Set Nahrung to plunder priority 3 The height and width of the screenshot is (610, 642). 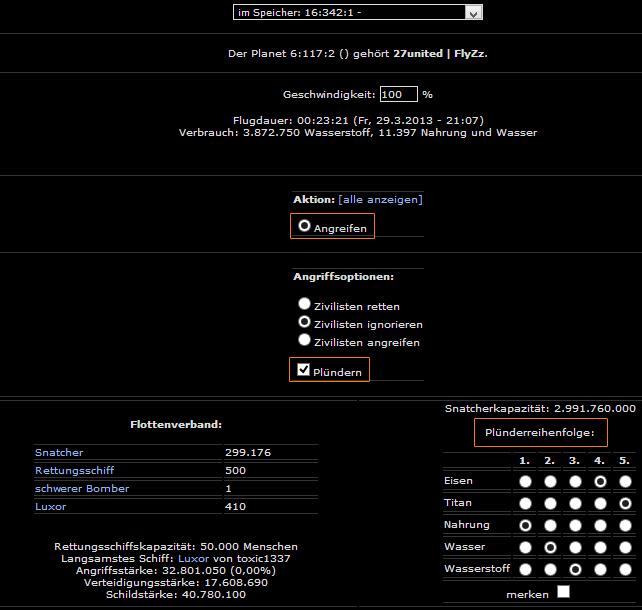574,525
